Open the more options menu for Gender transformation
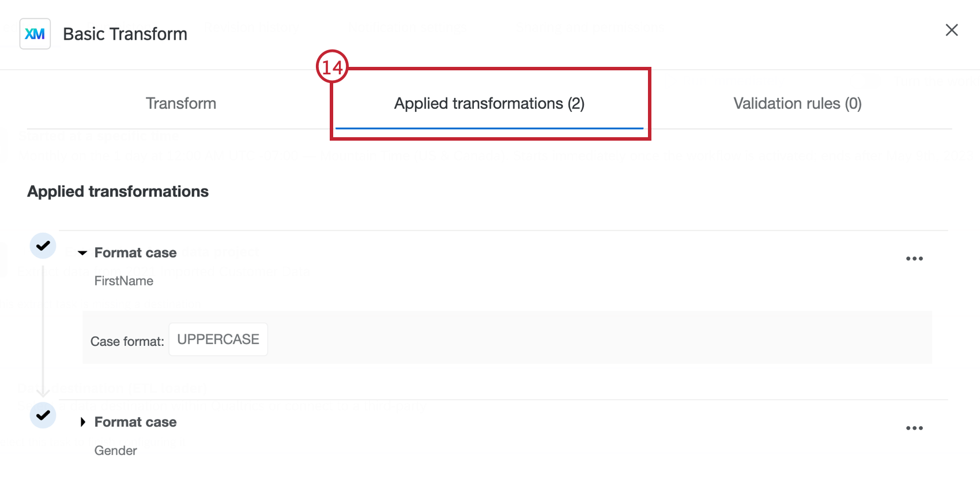Screen dimensions: 980x490 (914, 427)
